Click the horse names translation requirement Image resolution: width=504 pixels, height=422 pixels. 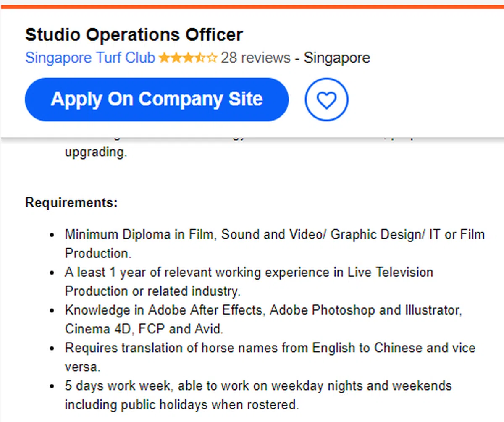(x=270, y=348)
